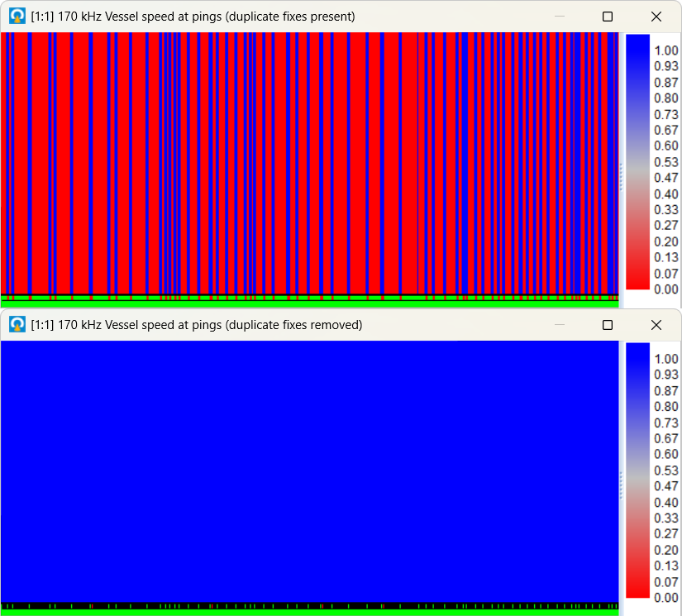Click the title bar of the 'duplicate fixes removed' window

(341, 325)
